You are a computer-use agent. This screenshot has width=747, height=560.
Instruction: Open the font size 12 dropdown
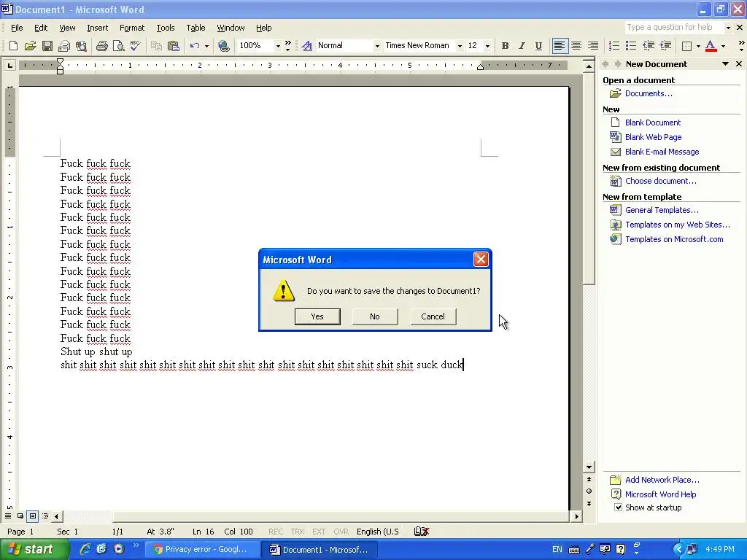[x=487, y=46]
